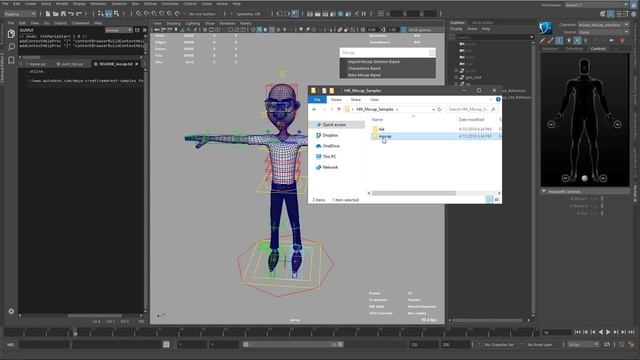Click the auto keyframe icon at bottom right
This screenshot has height=360, width=640.
(x=631, y=344)
